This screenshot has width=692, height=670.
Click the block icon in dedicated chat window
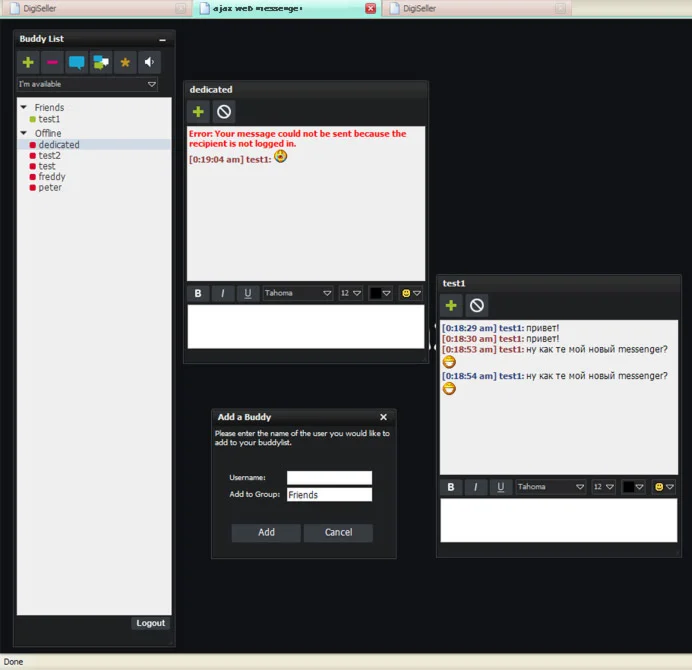pos(224,112)
